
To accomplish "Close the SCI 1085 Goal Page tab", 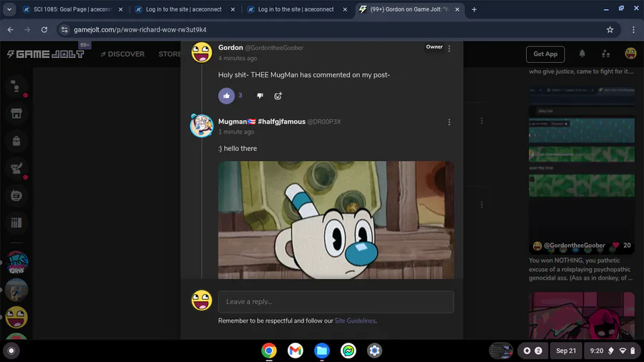I will (x=120, y=9).
